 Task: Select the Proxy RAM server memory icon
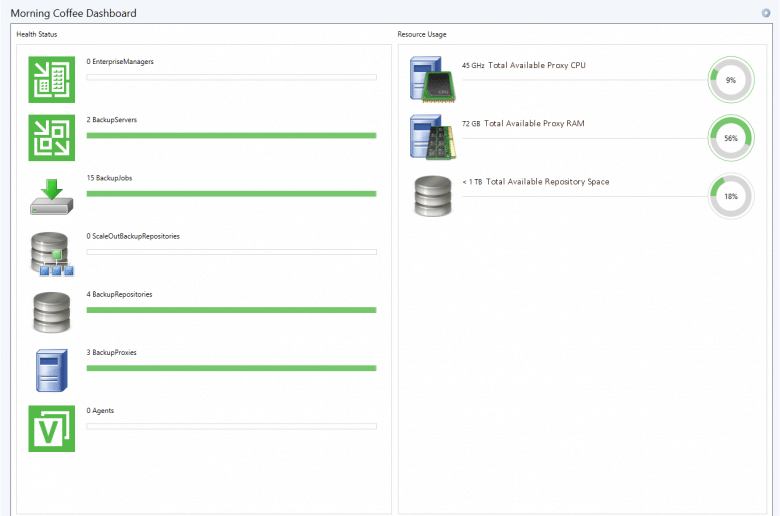[x=432, y=138]
